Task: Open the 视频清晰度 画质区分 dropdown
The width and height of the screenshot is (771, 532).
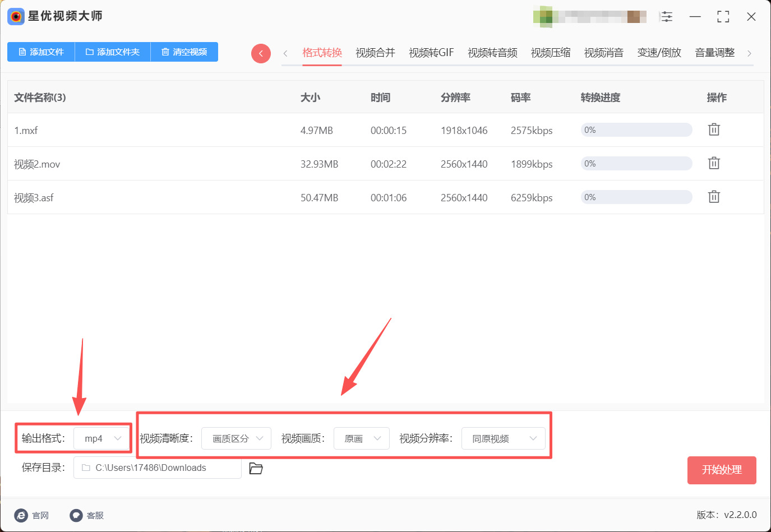Action: [236, 438]
